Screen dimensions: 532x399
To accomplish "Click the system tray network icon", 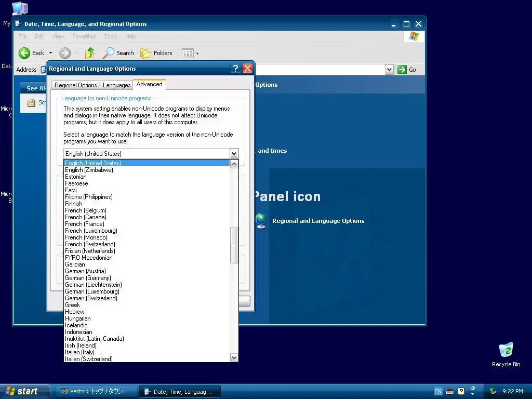I will pos(494,391).
